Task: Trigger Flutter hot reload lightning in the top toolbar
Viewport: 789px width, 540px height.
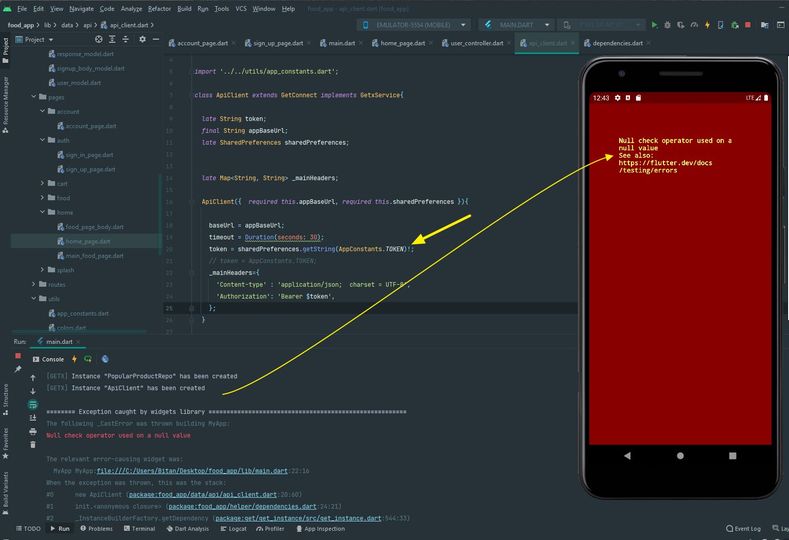Action: point(707,25)
